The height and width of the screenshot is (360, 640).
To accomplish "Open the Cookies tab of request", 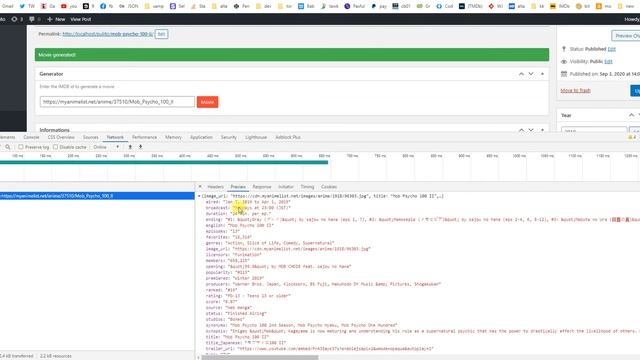I will (x=329, y=187).
